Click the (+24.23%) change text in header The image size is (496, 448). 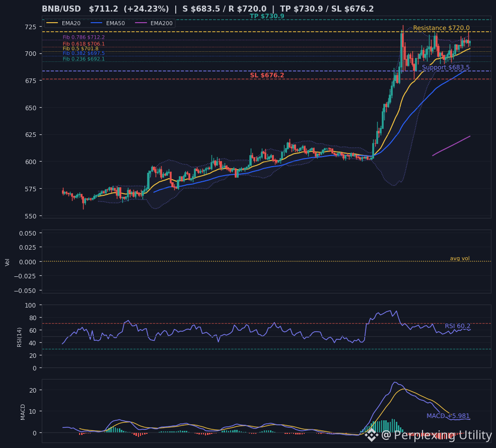coord(146,9)
